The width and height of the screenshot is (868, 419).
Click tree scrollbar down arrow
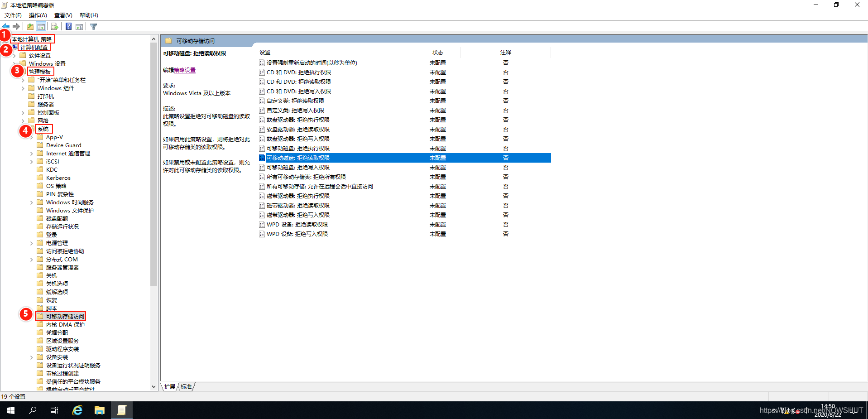point(154,387)
